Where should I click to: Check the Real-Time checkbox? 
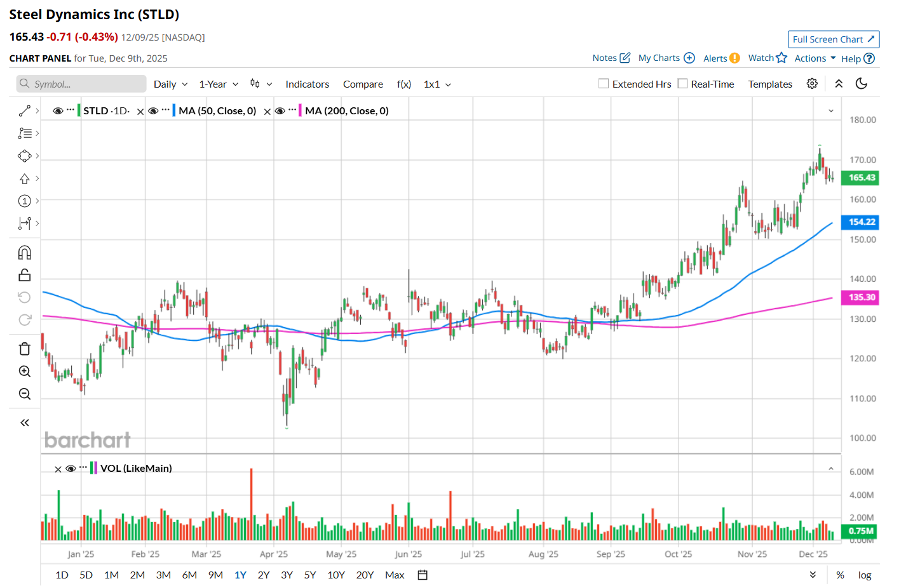click(683, 84)
